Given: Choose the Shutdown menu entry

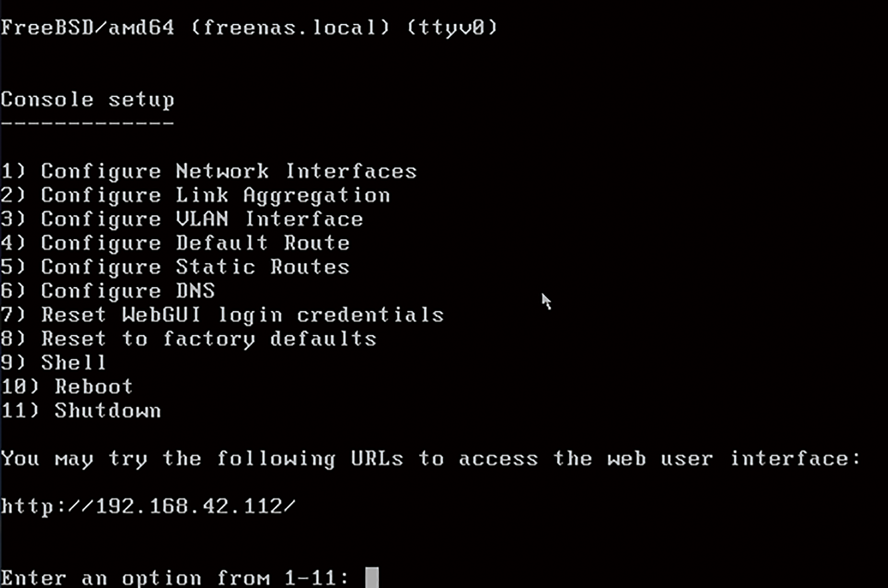Looking at the screenshot, I should coord(81,411).
